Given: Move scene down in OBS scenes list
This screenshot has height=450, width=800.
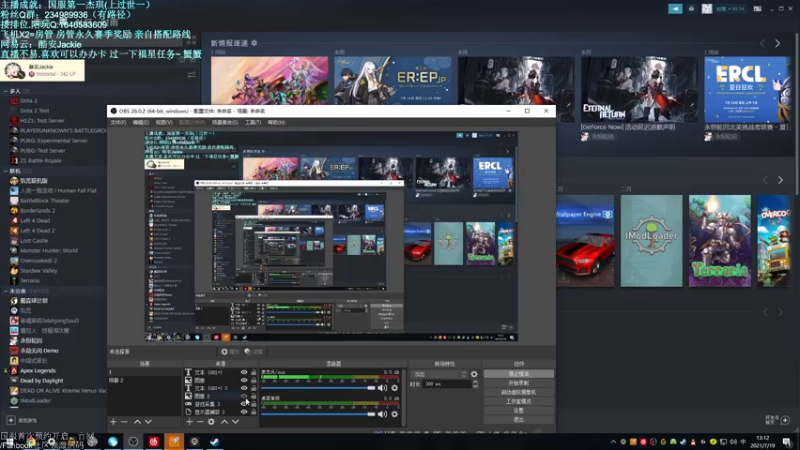Looking at the screenshot, I should pos(148,422).
